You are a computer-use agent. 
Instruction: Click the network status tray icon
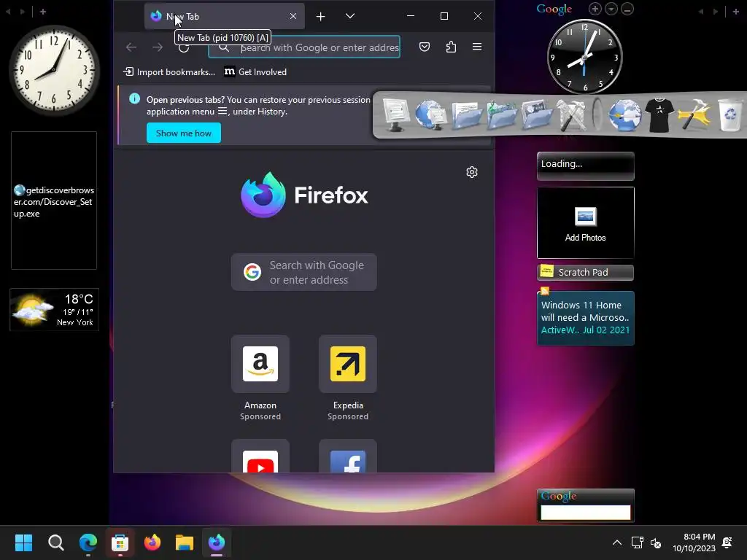click(x=637, y=542)
